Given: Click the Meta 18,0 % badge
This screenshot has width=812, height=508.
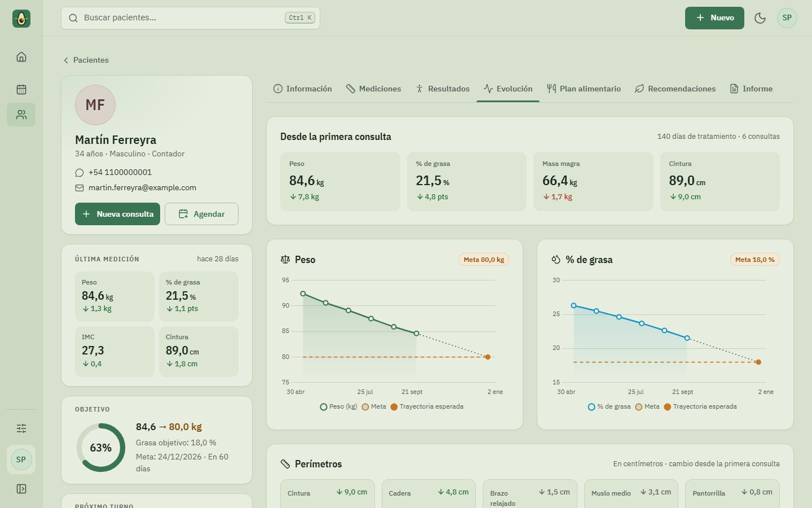Looking at the screenshot, I should point(754,260).
